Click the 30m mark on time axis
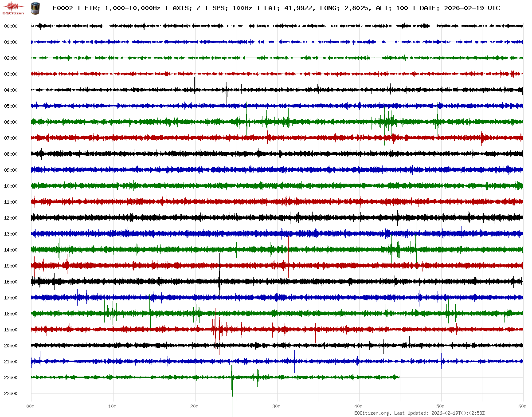532x417 pixels. (x=277, y=406)
